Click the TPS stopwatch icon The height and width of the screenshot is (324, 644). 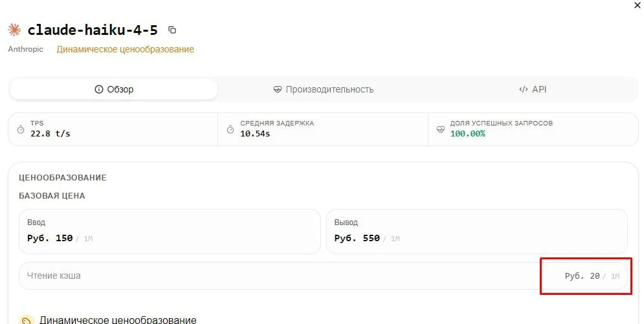(x=21, y=129)
